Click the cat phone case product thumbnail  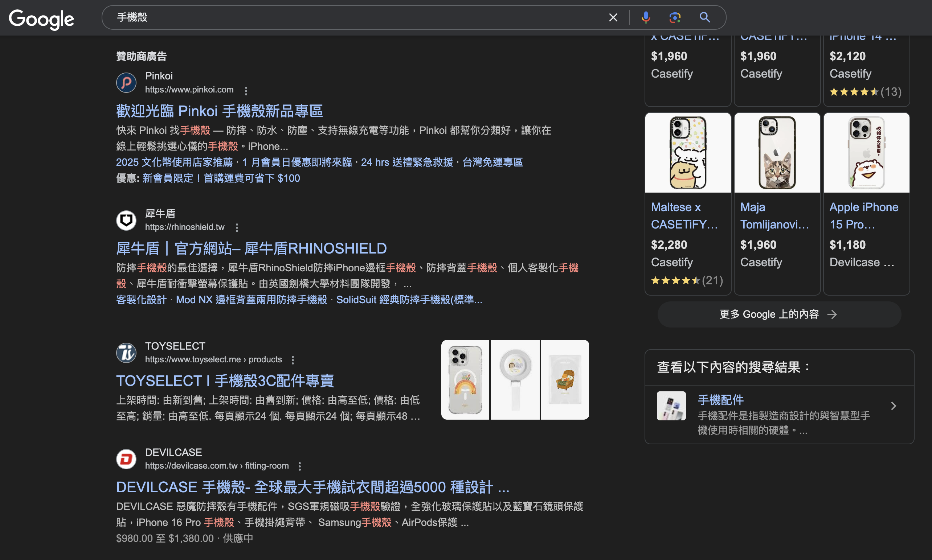click(777, 152)
